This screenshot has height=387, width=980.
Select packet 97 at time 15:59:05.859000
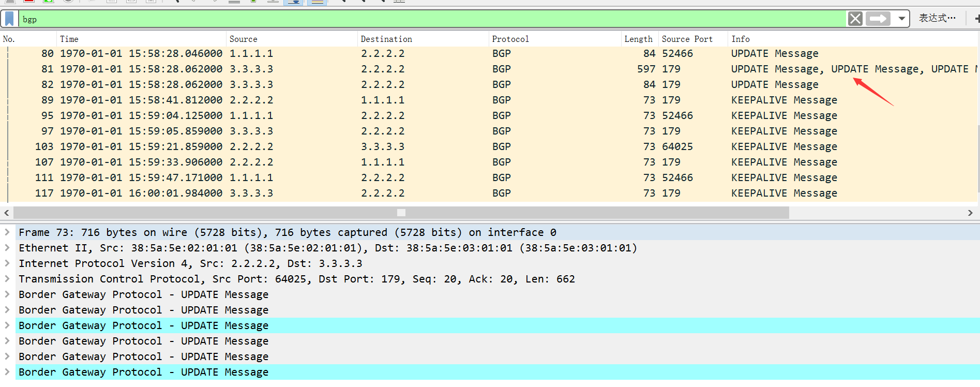(x=489, y=131)
